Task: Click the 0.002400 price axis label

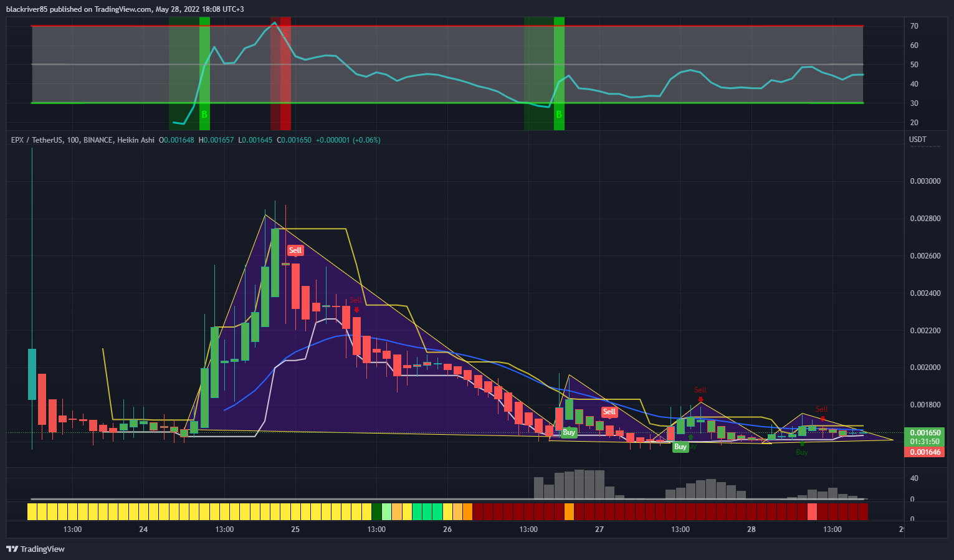Action: 925,293
